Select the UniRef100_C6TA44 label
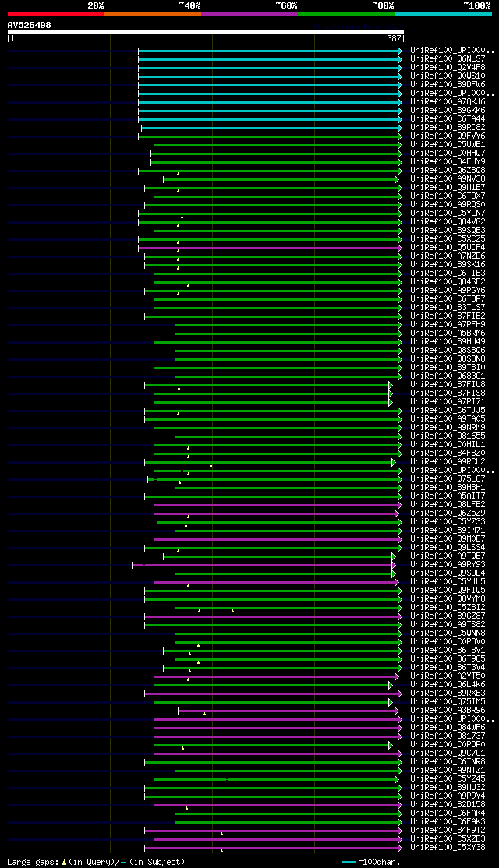This screenshot has height=868, width=499. (x=448, y=119)
